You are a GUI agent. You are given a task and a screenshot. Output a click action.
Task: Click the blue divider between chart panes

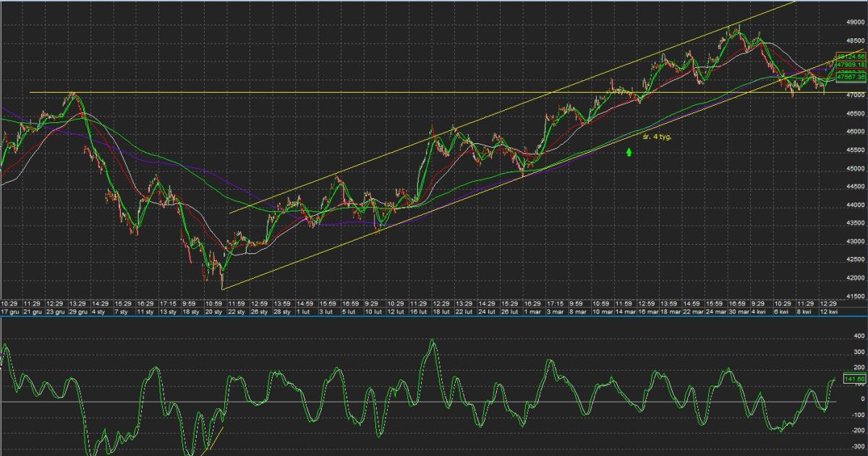434,316
